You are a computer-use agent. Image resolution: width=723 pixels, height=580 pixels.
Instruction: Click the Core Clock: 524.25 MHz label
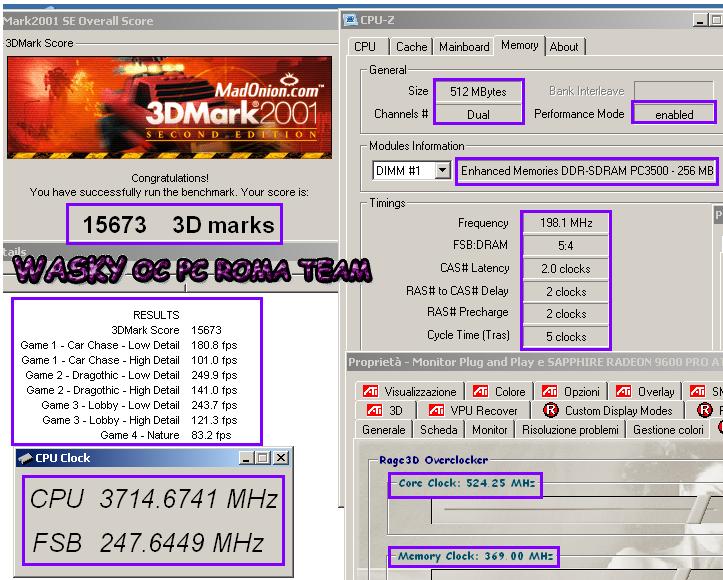pos(467,483)
